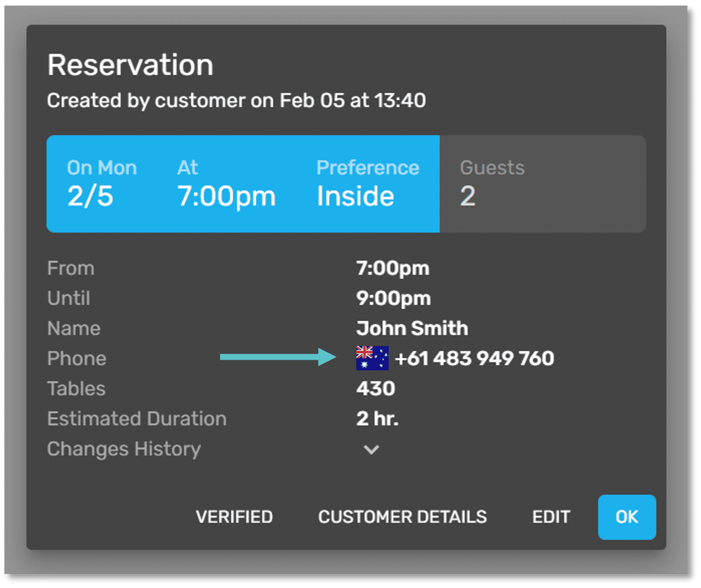Image resolution: width=701 pixels, height=588 pixels.
Task: Click the Estimated Duration 2 hr. value
Action: click(377, 419)
